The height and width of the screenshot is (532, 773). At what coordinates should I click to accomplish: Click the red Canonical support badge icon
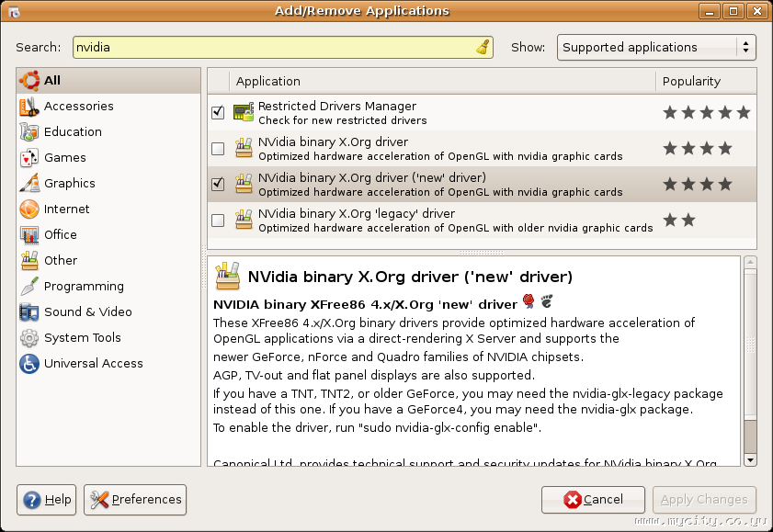pos(529,301)
